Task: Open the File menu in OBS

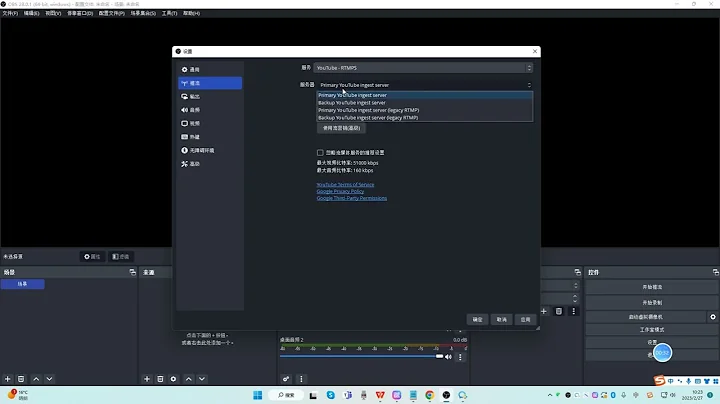Action: 10,13
